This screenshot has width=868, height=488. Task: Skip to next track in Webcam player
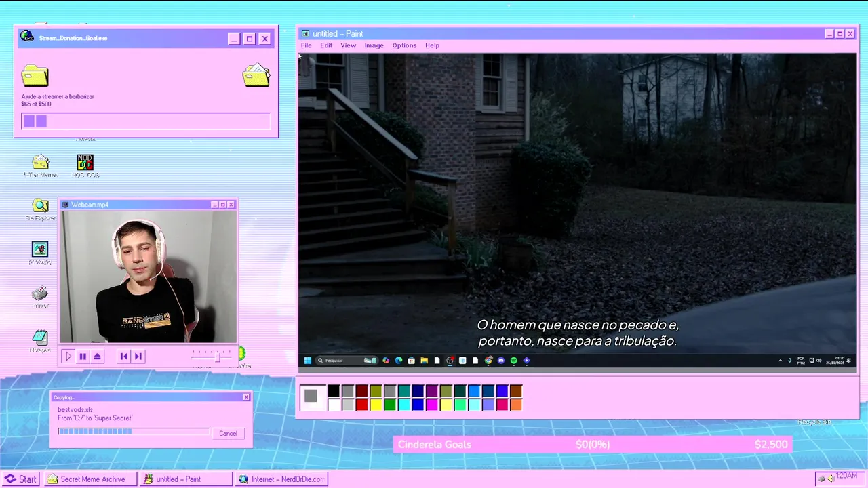138,356
